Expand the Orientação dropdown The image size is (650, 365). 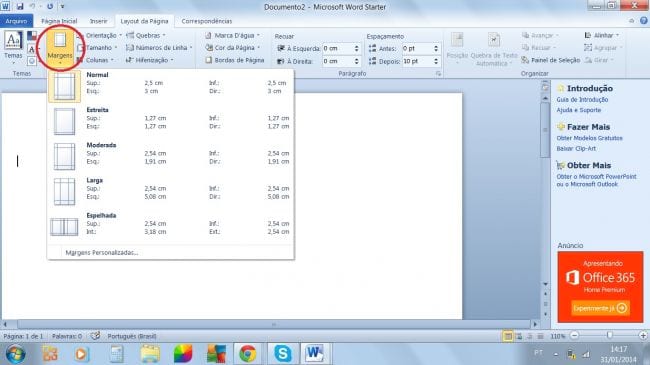[99, 36]
